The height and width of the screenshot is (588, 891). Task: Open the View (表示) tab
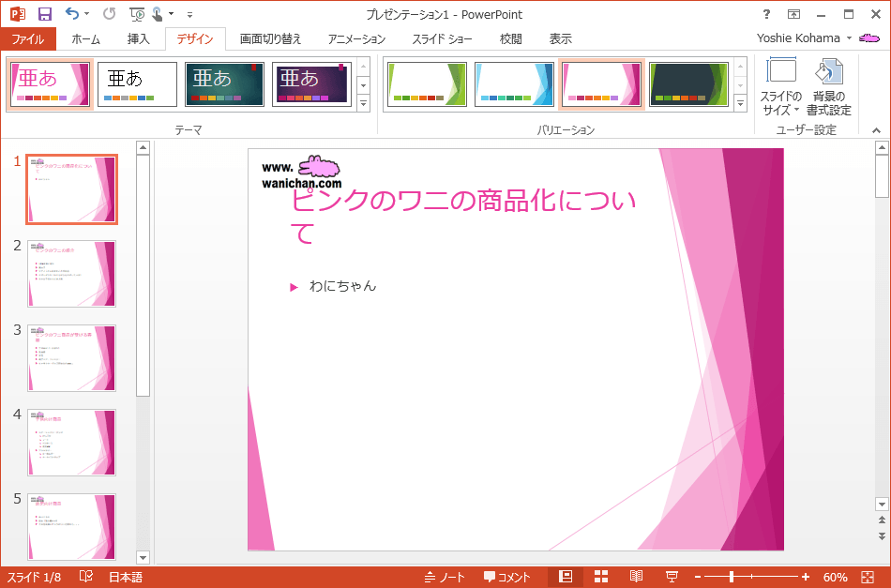point(560,38)
